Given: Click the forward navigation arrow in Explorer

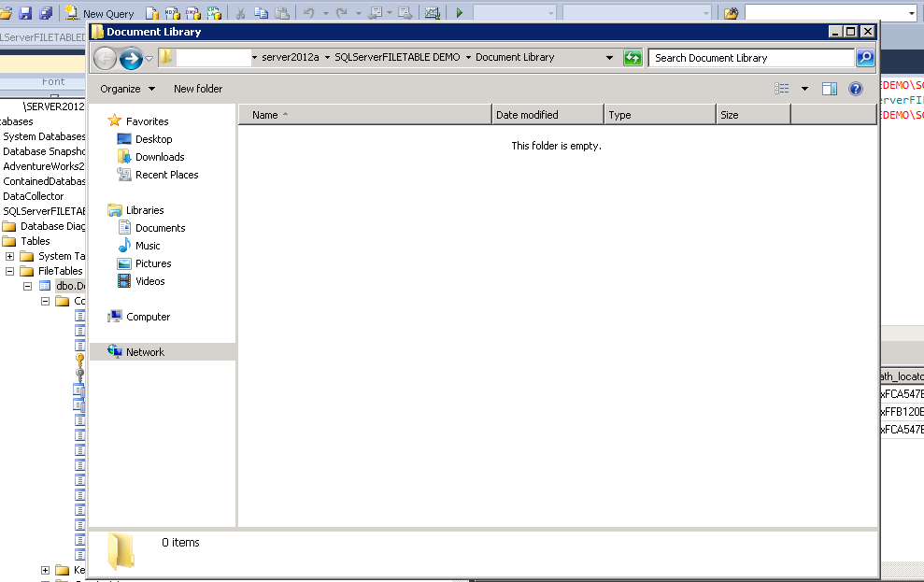Looking at the screenshot, I should [x=131, y=59].
